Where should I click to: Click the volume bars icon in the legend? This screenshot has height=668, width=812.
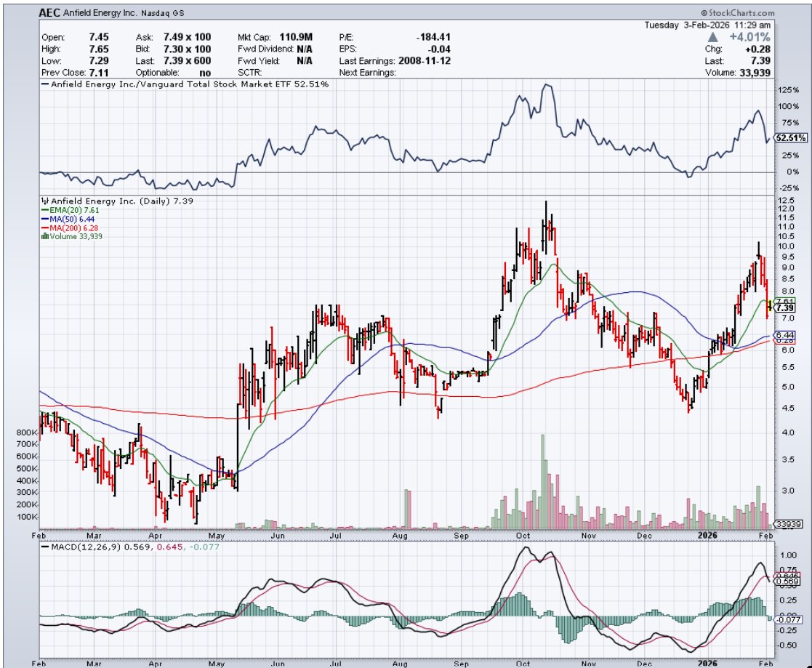tap(45, 236)
